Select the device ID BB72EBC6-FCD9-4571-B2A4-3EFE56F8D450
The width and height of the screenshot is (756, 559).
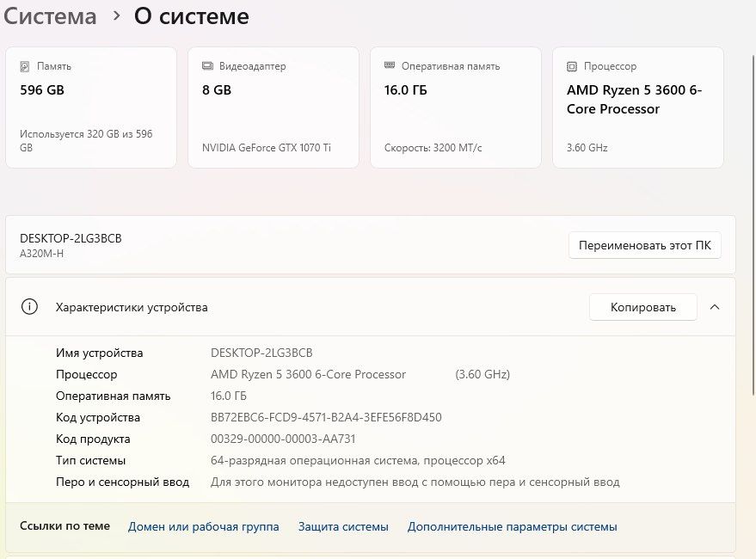(x=326, y=417)
